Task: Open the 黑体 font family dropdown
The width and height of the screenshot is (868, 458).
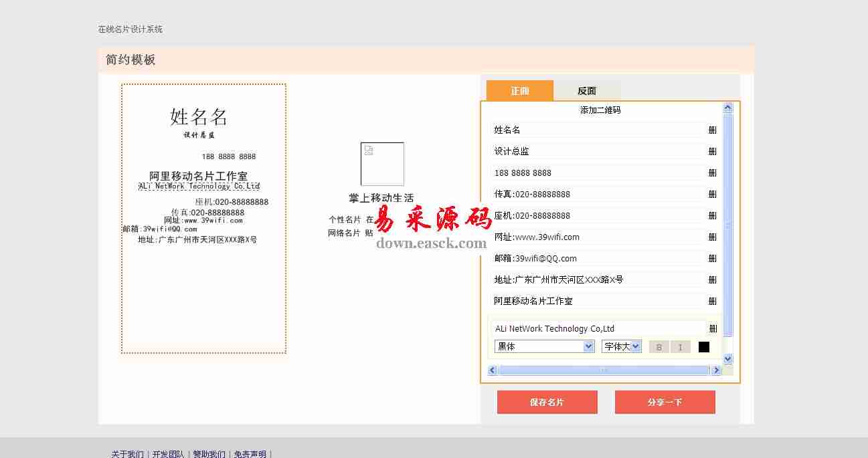Action: (544, 346)
